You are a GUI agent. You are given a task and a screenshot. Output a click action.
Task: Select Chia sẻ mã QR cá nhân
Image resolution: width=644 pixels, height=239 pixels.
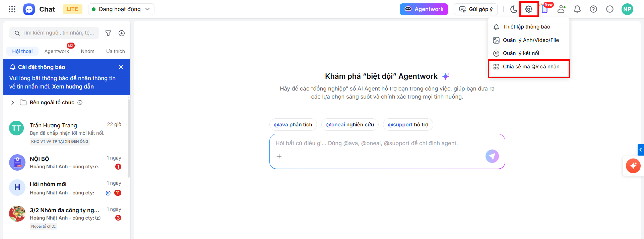pos(529,67)
